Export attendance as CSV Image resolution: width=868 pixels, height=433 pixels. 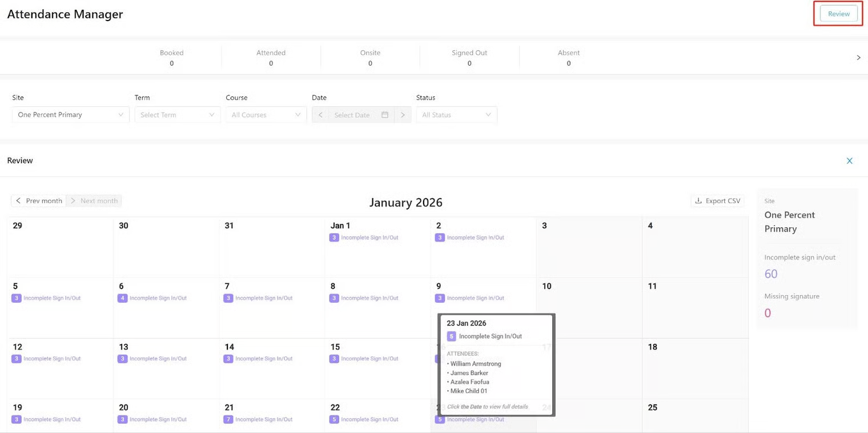717,201
